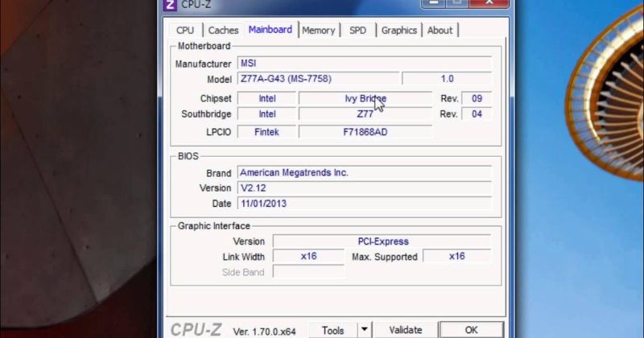
Task: Click the CPU-Z title bar icon
Action: pyautogui.click(x=170, y=5)
